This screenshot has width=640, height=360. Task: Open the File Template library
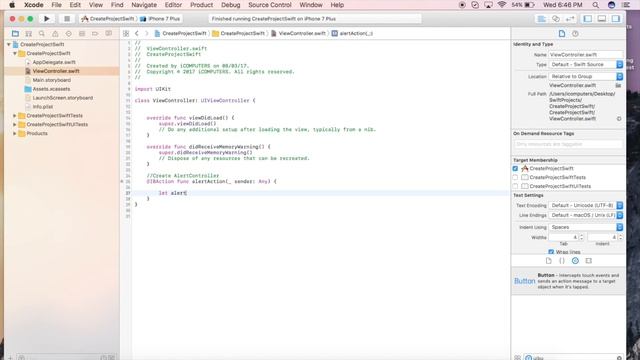coord(549,261)
